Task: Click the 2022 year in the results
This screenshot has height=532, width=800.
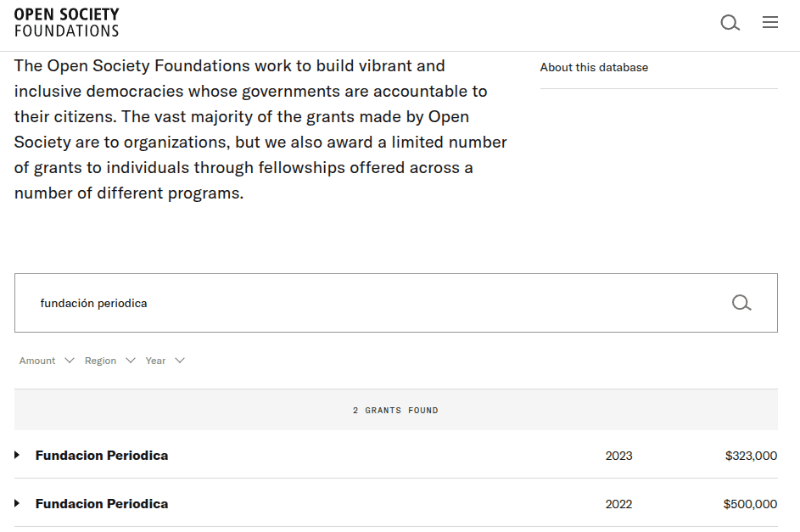Action: (x=618, y=504)
